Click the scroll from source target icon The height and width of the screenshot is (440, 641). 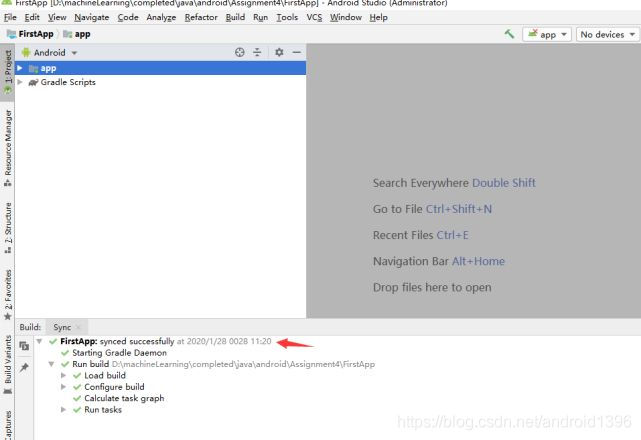point(240,52)
